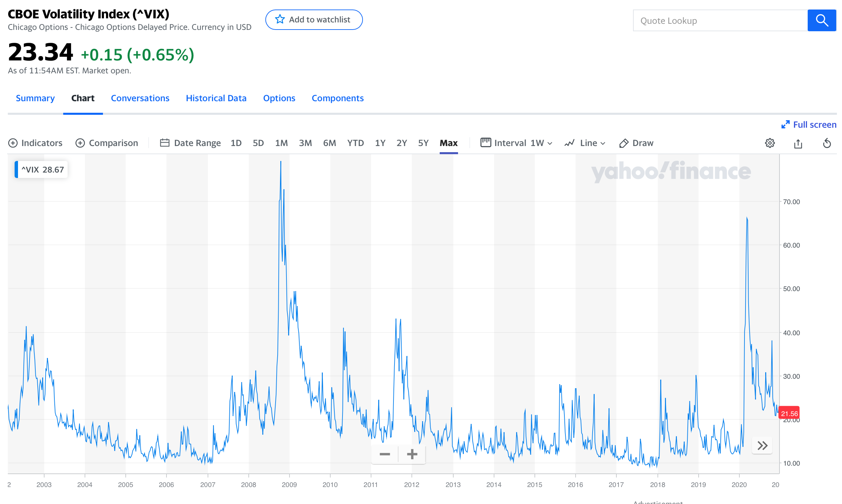Screen dimensions: 842x504
Task: Click Add to watchlist button
Action: pyautogui.click(x=314, y=20)
